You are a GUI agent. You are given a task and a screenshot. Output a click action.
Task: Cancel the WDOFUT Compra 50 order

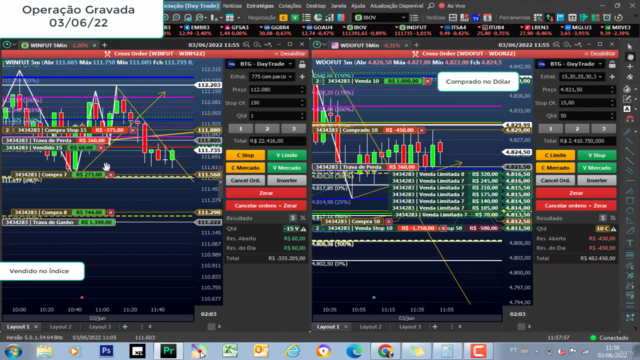tap(389, 221)
